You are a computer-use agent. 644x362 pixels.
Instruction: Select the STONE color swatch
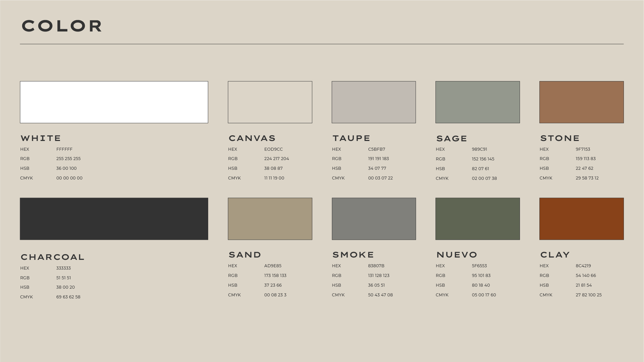pyautogui.click(x=581, y=102)
